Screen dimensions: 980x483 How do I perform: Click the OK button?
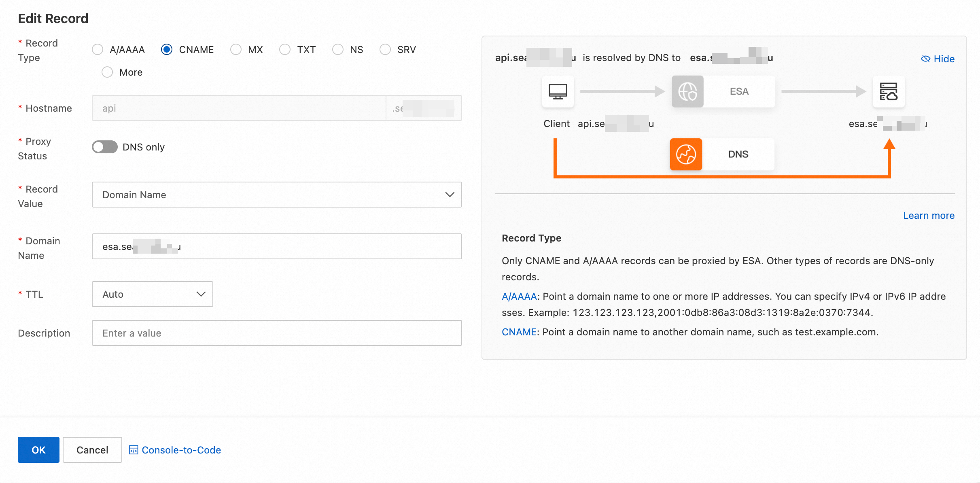38,450
